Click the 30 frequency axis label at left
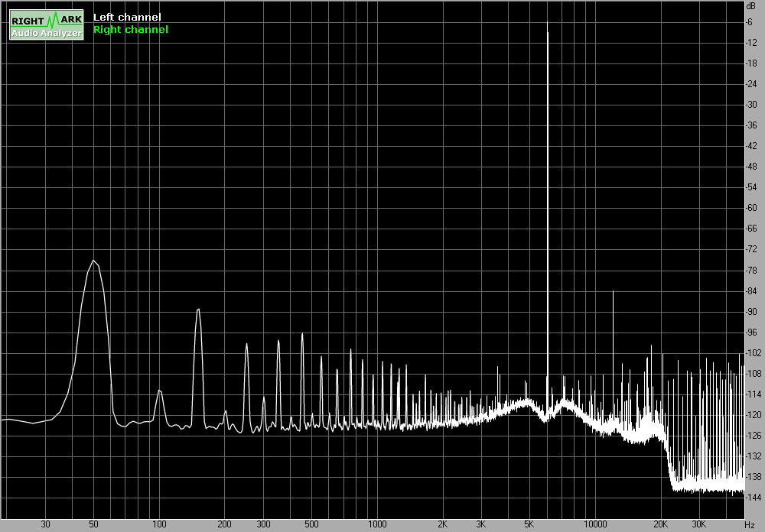 pos(45,524)
